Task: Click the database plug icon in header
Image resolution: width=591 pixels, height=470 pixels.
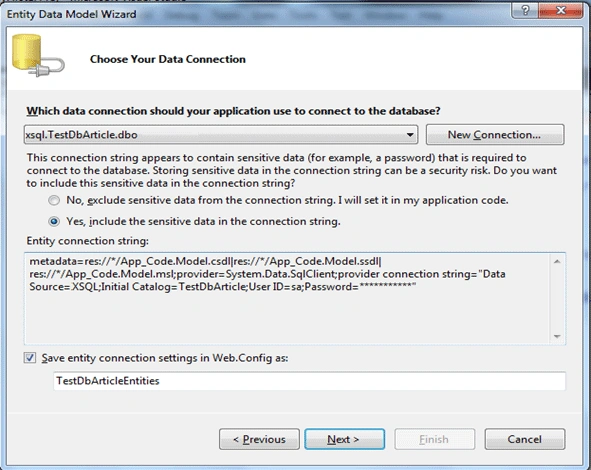Action: coord(38,56)
